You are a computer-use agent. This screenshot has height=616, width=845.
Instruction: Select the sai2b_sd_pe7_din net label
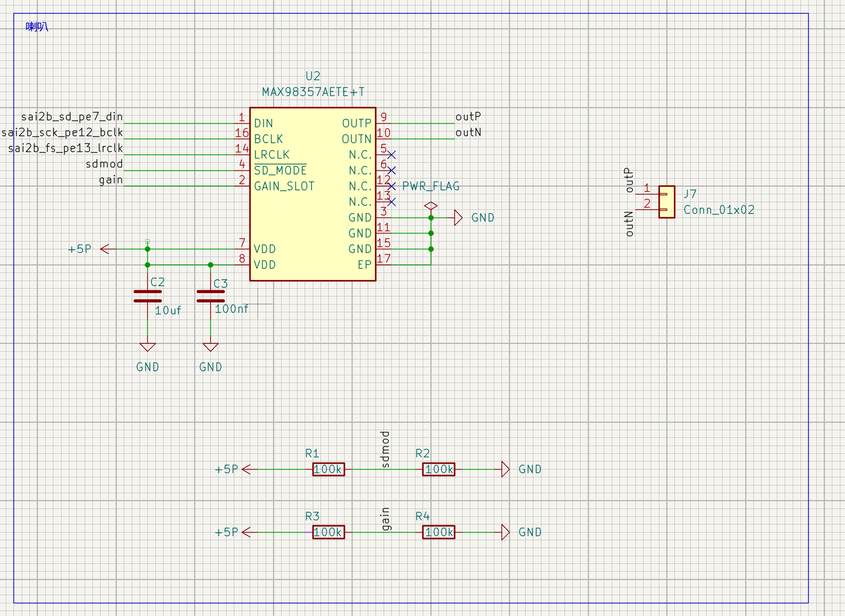click(x=72, y=116)
